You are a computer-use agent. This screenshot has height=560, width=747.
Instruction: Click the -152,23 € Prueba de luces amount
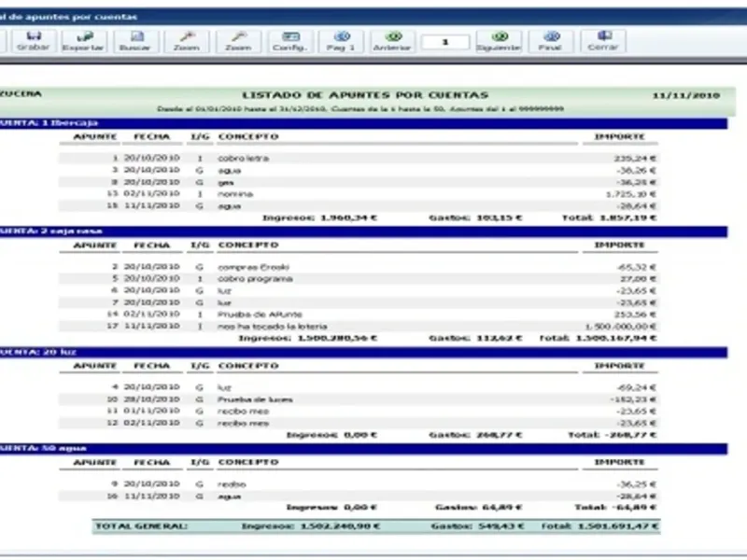click(634, 399)
